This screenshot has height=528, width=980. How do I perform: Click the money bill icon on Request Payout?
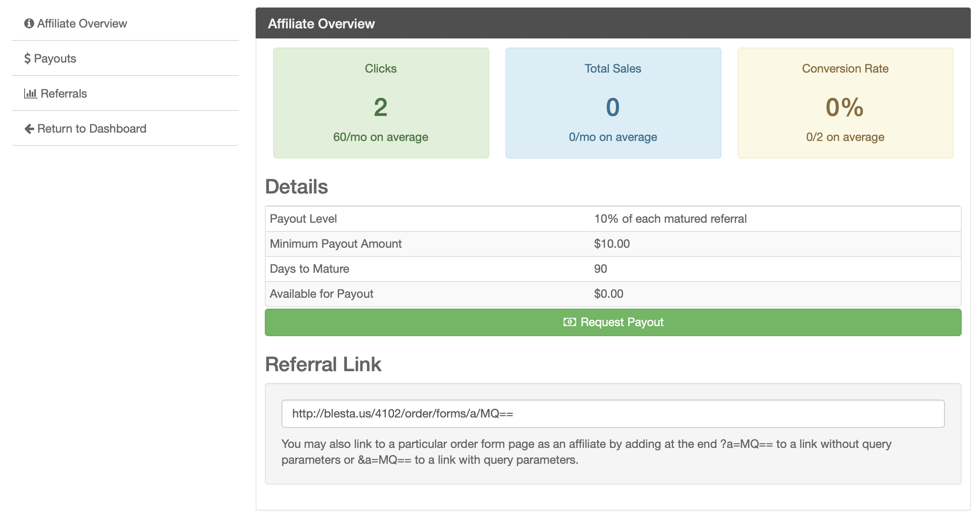570,322
